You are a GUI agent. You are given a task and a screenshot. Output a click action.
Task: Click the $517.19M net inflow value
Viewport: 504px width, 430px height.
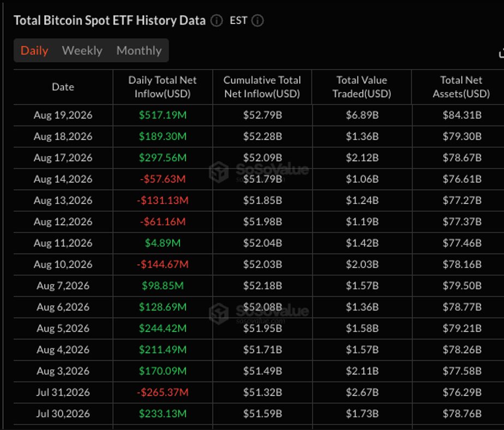(x=163, y=115)
